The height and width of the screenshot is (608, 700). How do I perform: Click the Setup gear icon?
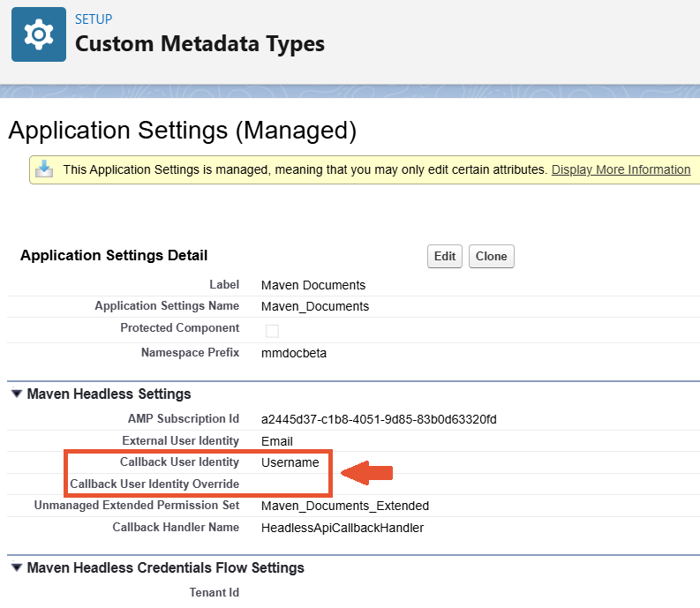[38, 34]
